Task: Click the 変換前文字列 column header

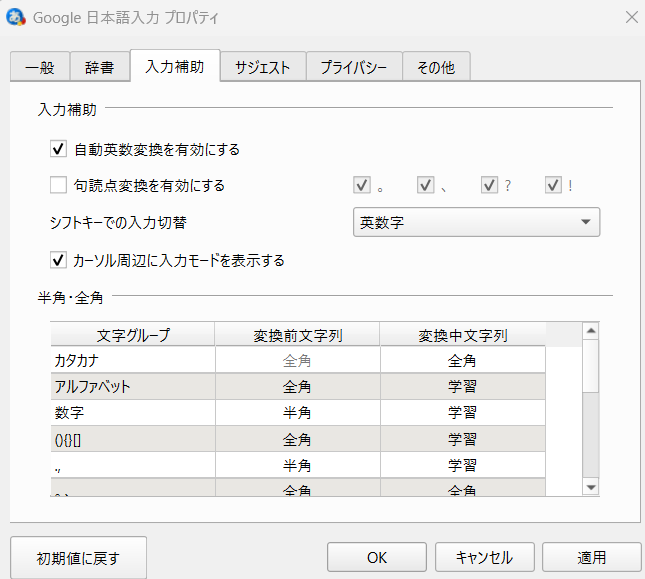Action: [297, 335]
